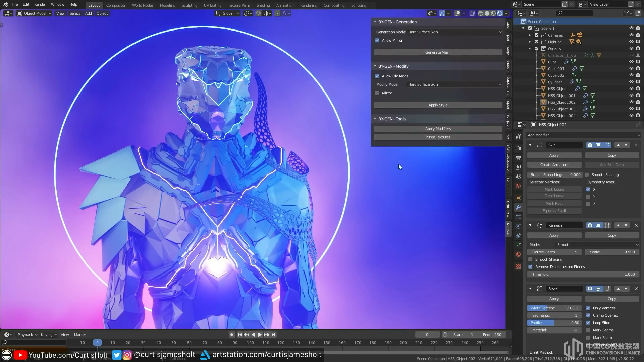
Task: Open the viewport Select menu
Action: [x=75, y=13]
